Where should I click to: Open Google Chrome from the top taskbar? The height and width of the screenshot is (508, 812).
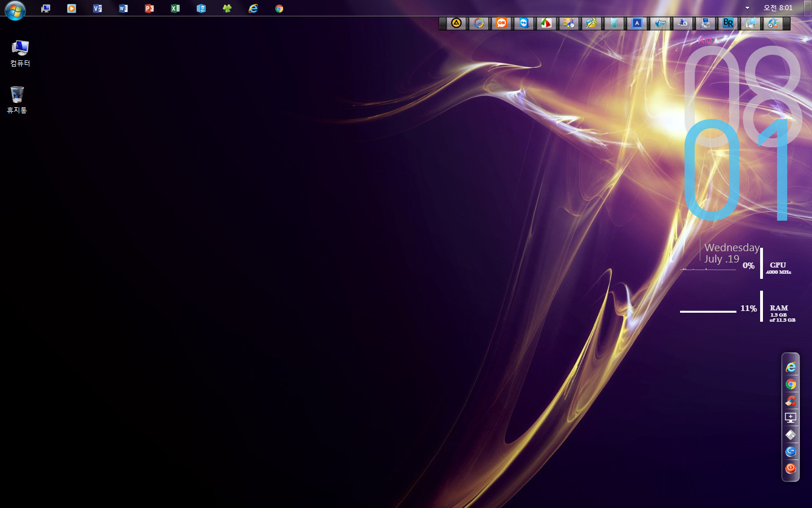(279, 8)
